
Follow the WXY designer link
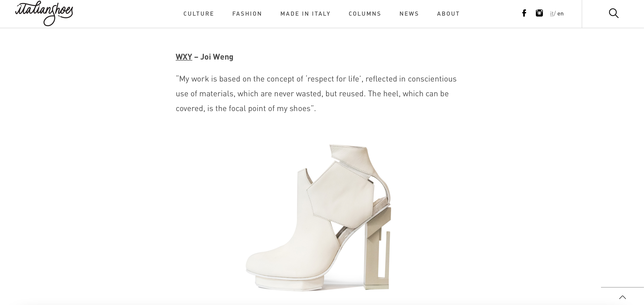point(184,57)
